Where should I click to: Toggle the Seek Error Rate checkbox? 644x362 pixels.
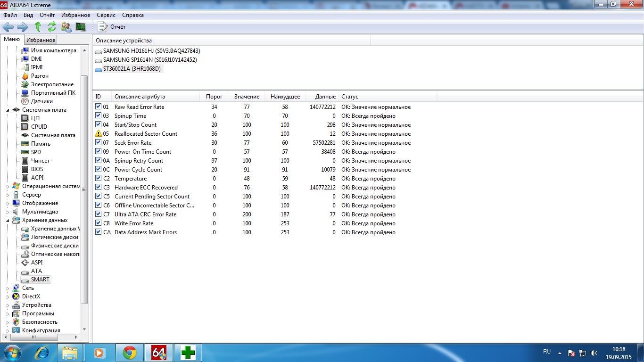coord(98,143)
